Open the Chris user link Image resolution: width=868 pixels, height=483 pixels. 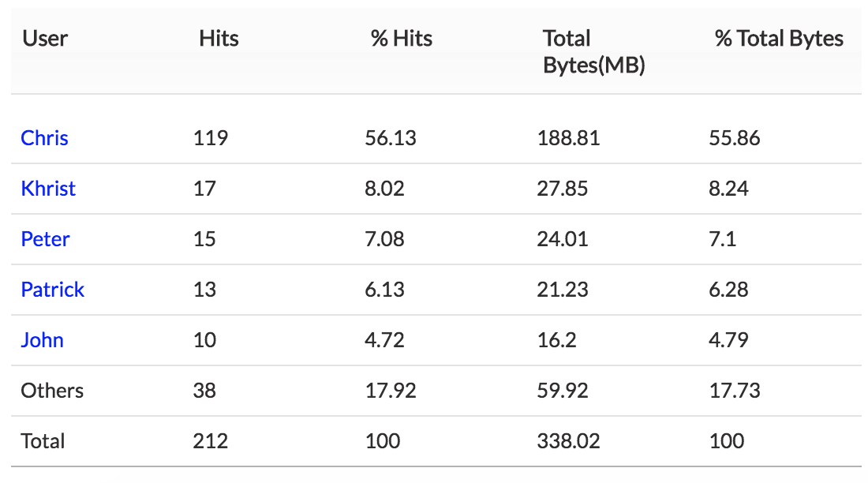click(44, 138)
